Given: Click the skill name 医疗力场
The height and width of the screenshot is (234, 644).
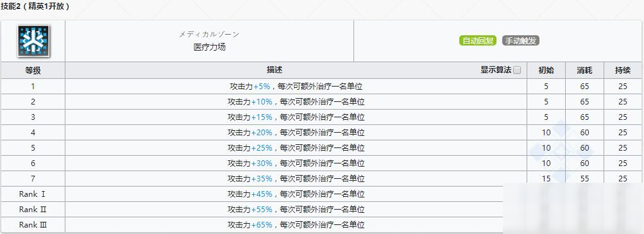Looking at the screenshot, I should (210, 47).
